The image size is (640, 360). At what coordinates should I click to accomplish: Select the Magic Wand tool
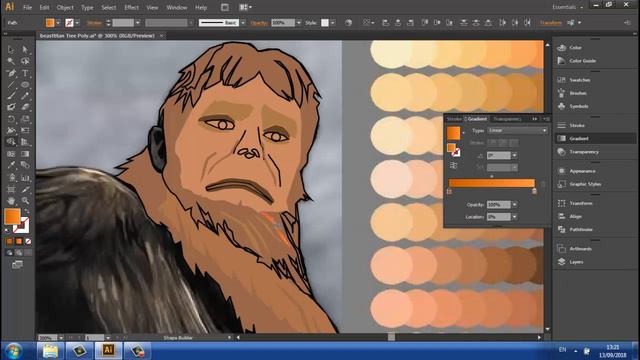pyautogui.click(x=11, y=61)
